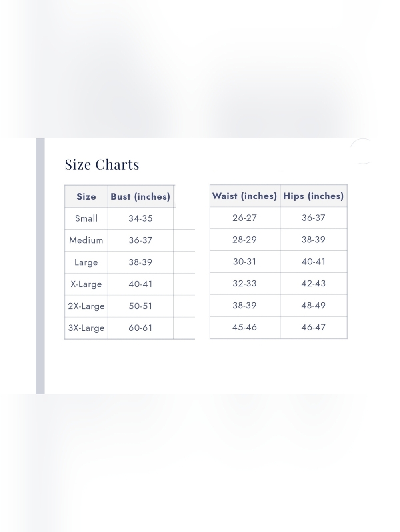The width and height of the screenshot is (400, 532).
Task: Select the Medium size row label
Action: 86,240
